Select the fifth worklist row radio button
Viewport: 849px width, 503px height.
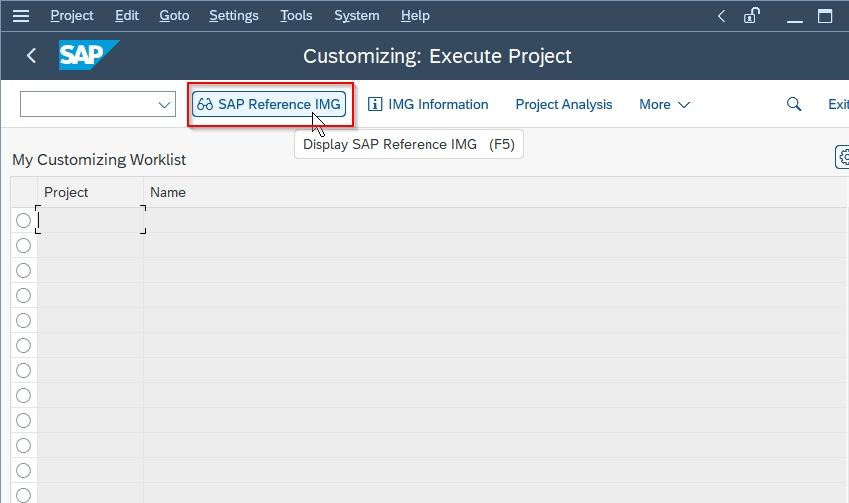point(23,320)
